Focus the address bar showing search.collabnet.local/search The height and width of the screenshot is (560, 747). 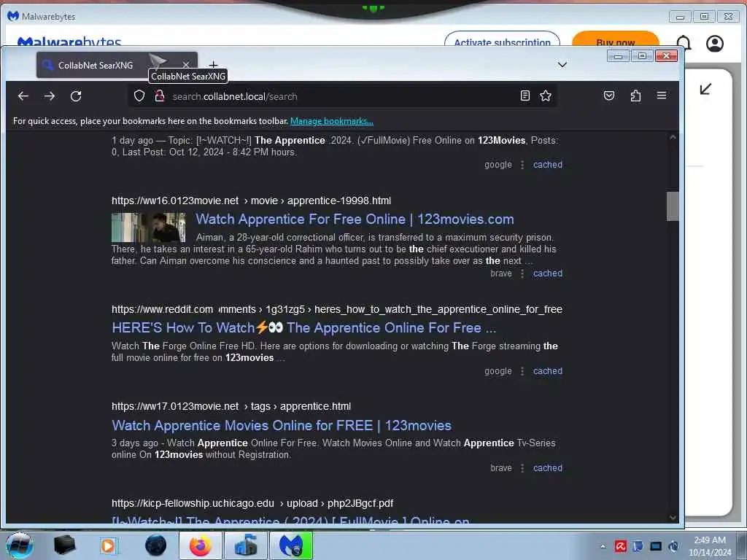(x=343, y=96)
